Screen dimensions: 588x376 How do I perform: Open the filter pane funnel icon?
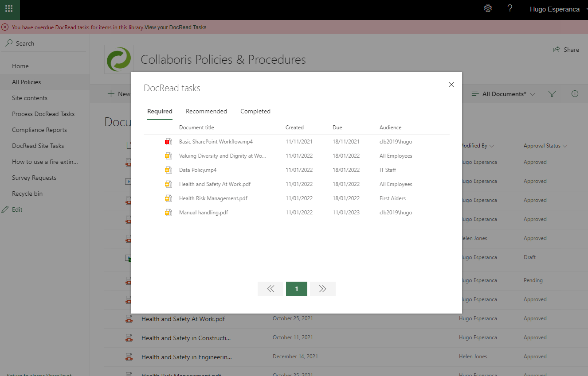click(552, 94)
